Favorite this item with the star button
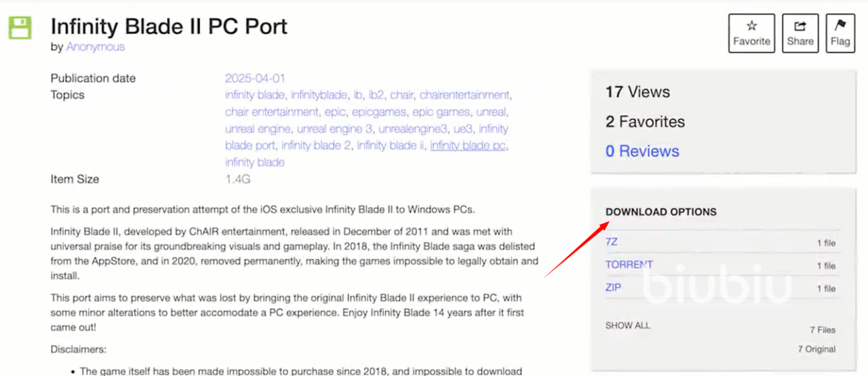This screenshot has height=376, width=868. tap(751, 33)
